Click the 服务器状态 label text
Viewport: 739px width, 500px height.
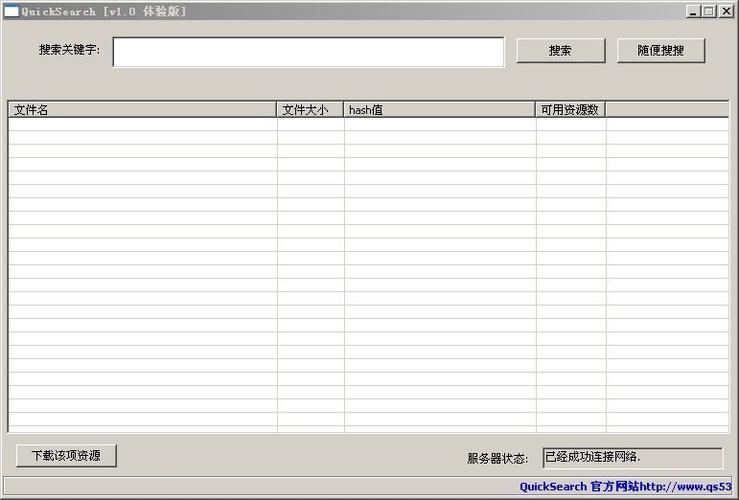497,458
